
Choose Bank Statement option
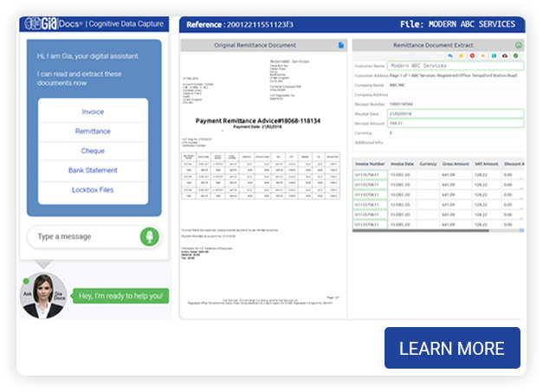point(93,170)
